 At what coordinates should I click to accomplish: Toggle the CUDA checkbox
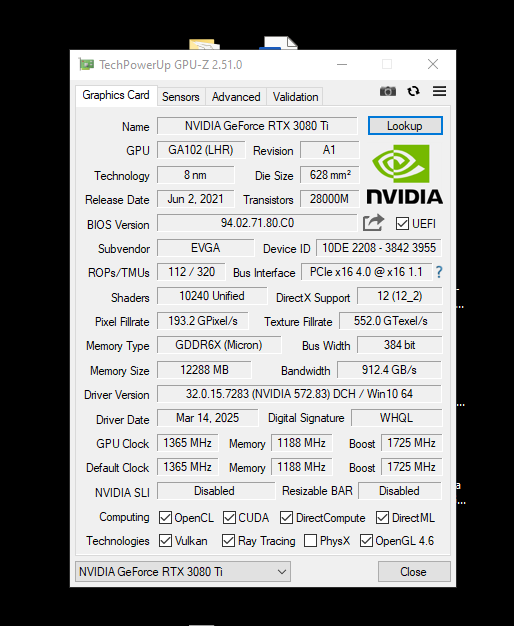(229, 517)
